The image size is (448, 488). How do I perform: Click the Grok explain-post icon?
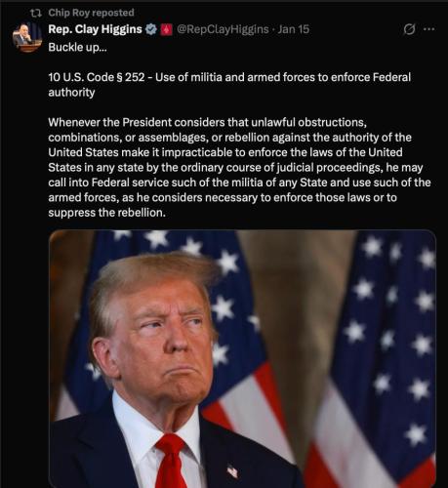pyautogui.click(x=409, y=29)
